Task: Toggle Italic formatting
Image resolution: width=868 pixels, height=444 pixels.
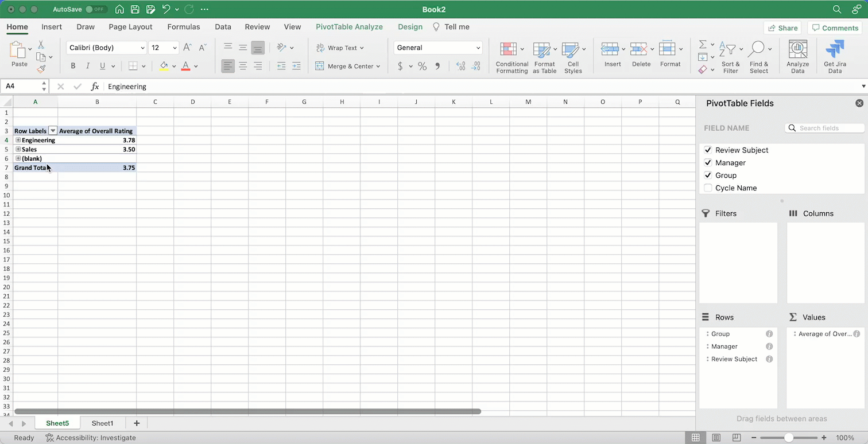Action: (x=88, y=66)
